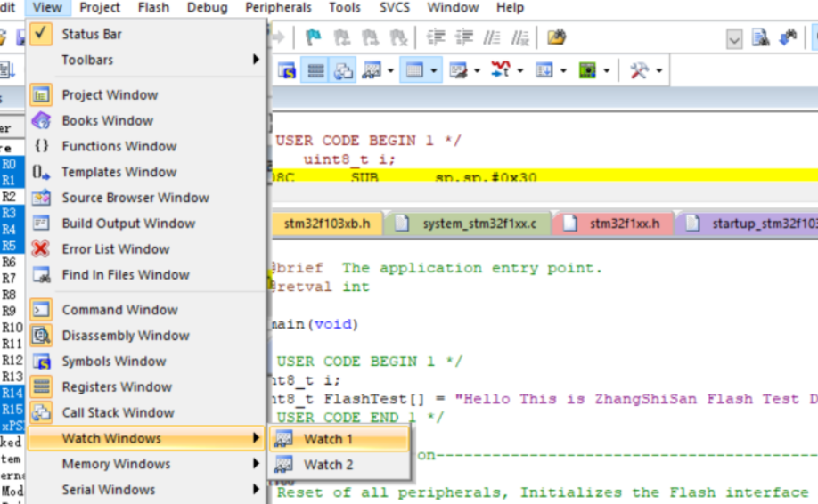The image size is (818, 504).
Task: Expand the Watch Windows submenu
Action: pyautogui.click(x=147, y=438)
